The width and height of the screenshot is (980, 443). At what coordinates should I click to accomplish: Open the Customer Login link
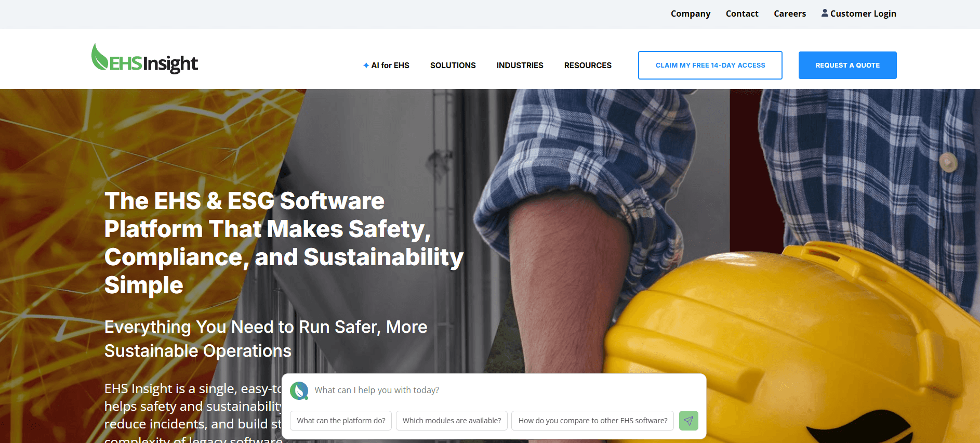[x=863, y=14]
